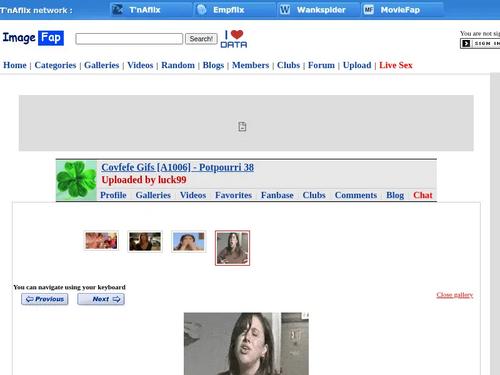Open the uploader's Blog tab

click(x=395, y=195)
